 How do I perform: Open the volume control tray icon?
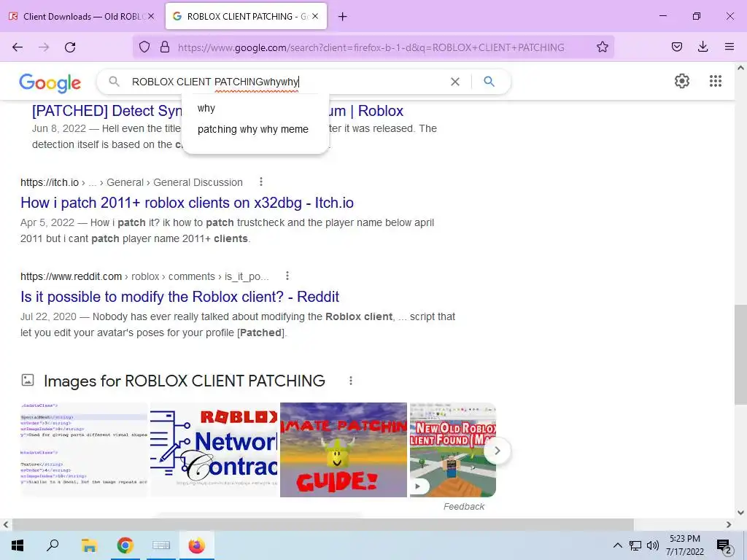(x=653, y=545)
